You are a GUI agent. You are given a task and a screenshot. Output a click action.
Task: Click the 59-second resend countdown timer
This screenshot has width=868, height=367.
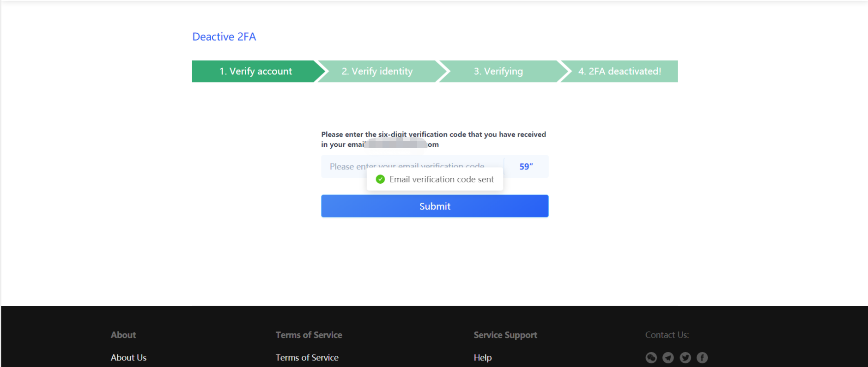click(x=525, y=166)
